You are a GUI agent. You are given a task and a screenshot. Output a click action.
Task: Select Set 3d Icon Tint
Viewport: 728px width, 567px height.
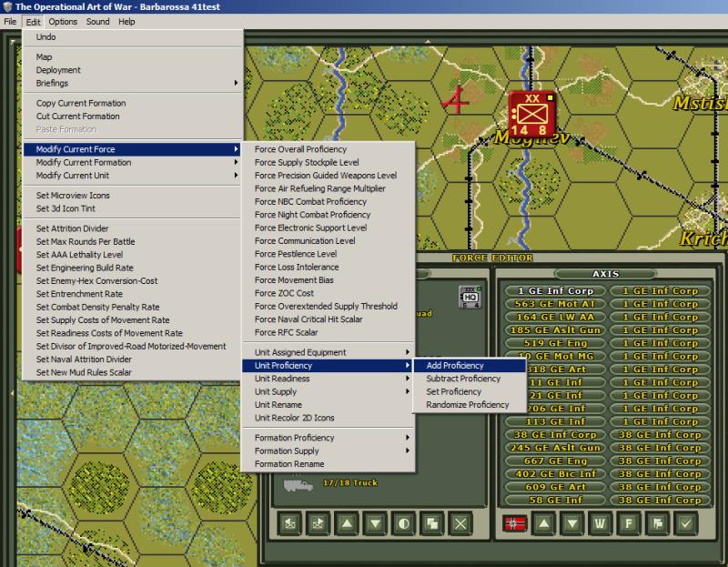(132, 208)
